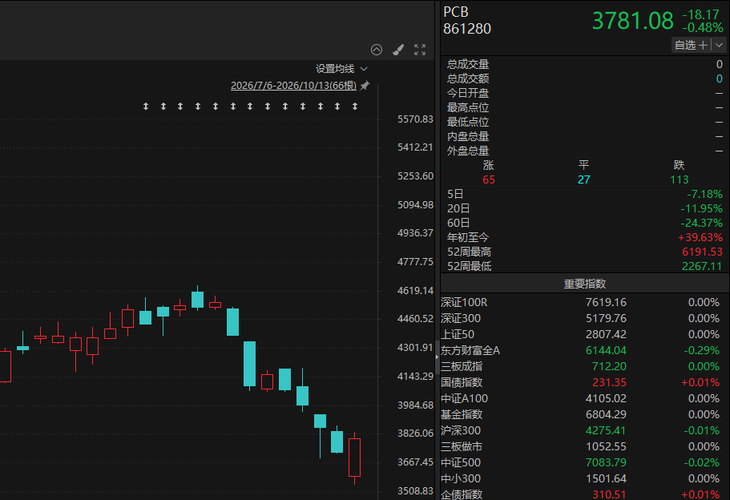The width and height of the screenshot is (730, 500).
Task: Open the 中证A100 index row
Action: click(585, 399)
